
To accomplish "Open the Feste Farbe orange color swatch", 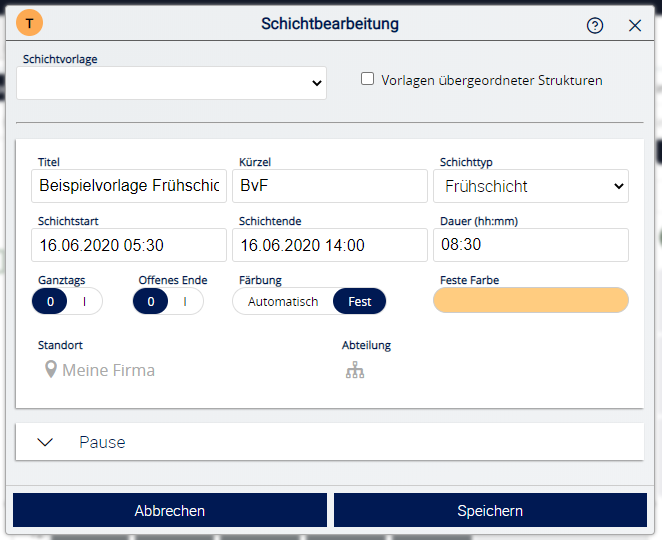I will [530, 301].
